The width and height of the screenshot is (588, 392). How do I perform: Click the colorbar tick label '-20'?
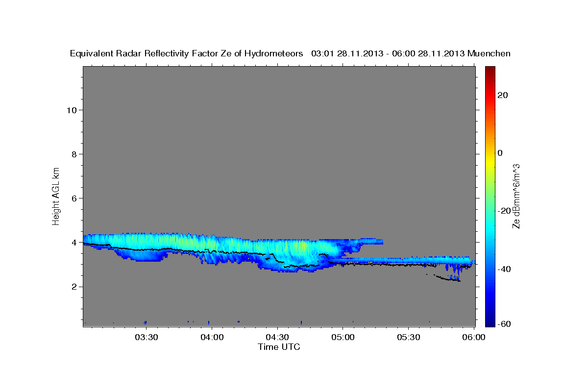(504, 211)
